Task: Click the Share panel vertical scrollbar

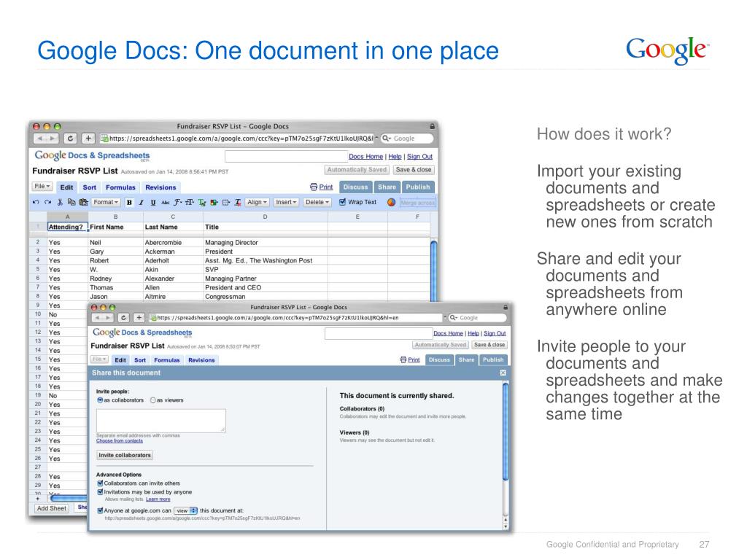Action: (506, 432)
